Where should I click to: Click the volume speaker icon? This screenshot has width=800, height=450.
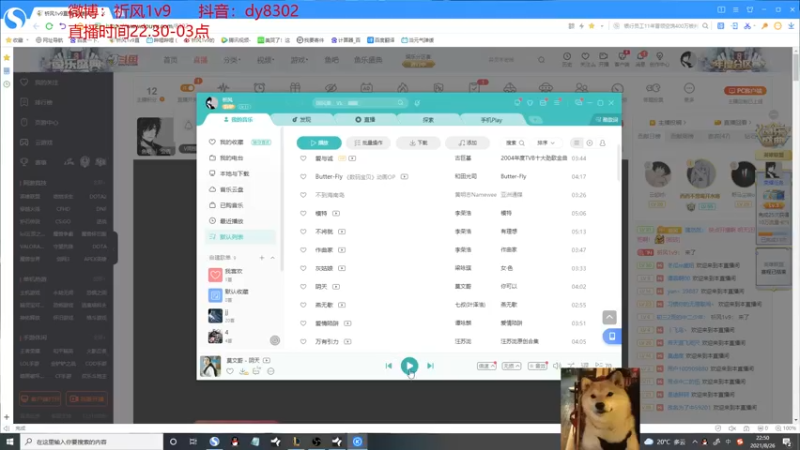click(557, 366)
